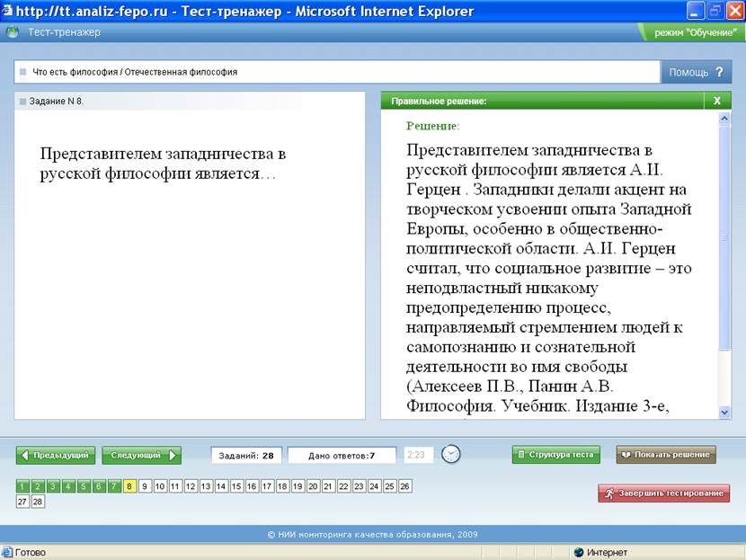The width and height of the screenshot is (746, 560).
Task: Go to Предыдущий question
Action: 56,455
